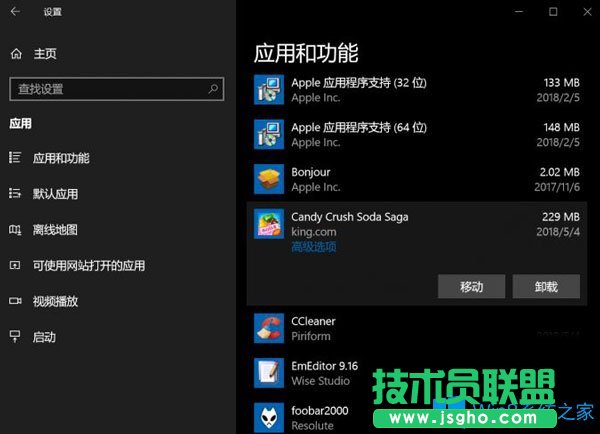Screen dimensions: 600x434
Task: Click the 2.02 MB size value
Action: click(560, 172)
